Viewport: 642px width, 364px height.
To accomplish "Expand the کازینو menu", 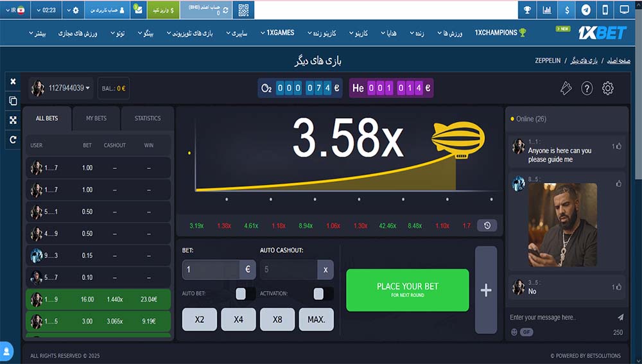I will click(358, 33).
